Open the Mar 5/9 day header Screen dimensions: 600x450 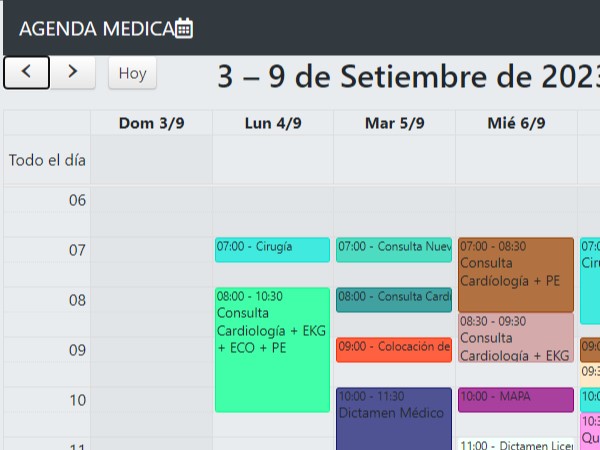coord(394,123)
